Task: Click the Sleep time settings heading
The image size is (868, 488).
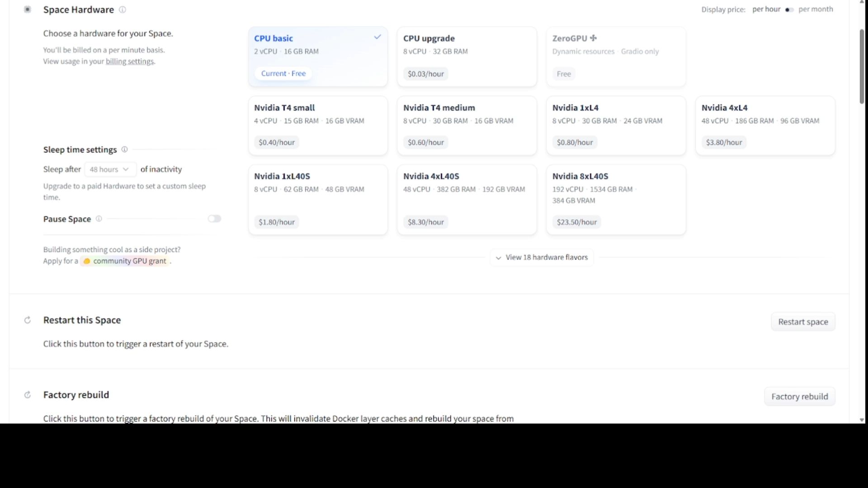Action: [x=80, y=150]
